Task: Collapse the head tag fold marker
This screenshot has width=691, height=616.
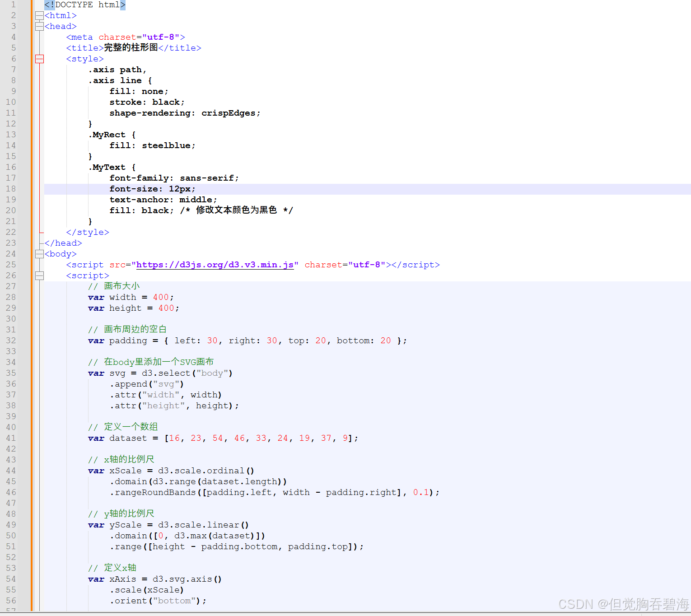Action: pyautogui.click(x=39, y=26)
